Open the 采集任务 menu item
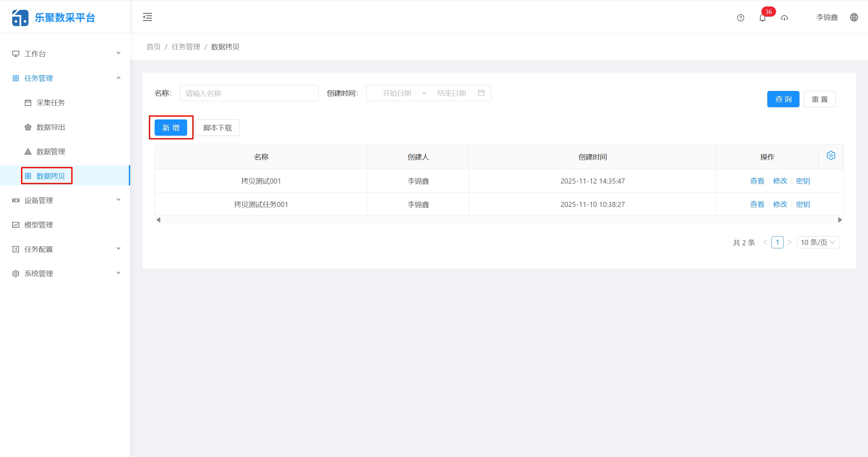Screen dimensions: 868x457 coord(51,102)
